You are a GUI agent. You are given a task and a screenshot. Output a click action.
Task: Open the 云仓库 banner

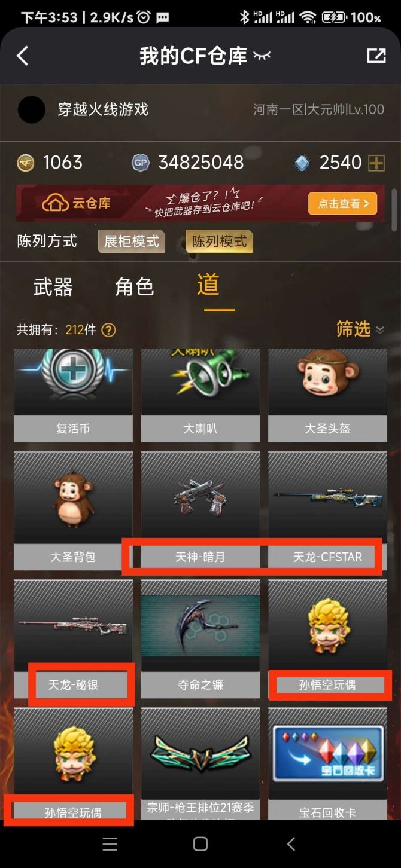coord(200,204)
